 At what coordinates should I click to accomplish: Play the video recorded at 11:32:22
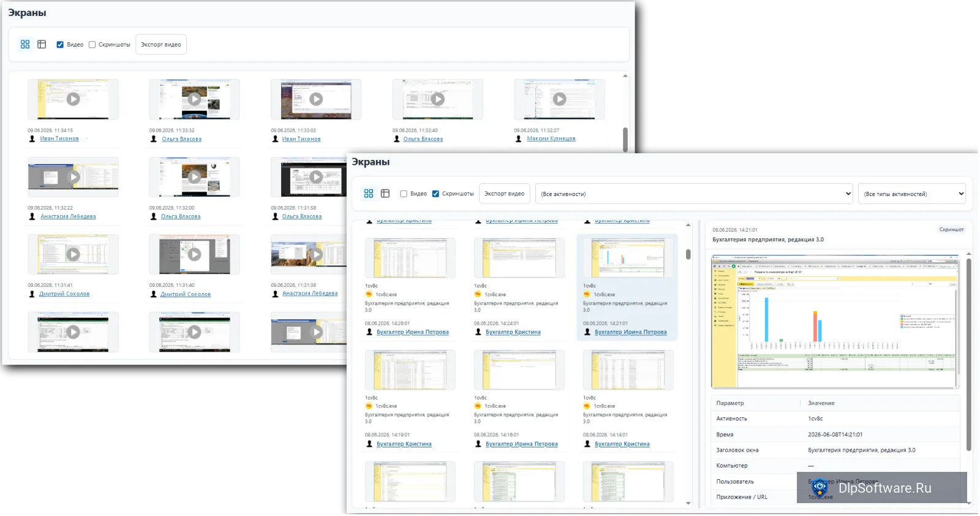(73, 176)
